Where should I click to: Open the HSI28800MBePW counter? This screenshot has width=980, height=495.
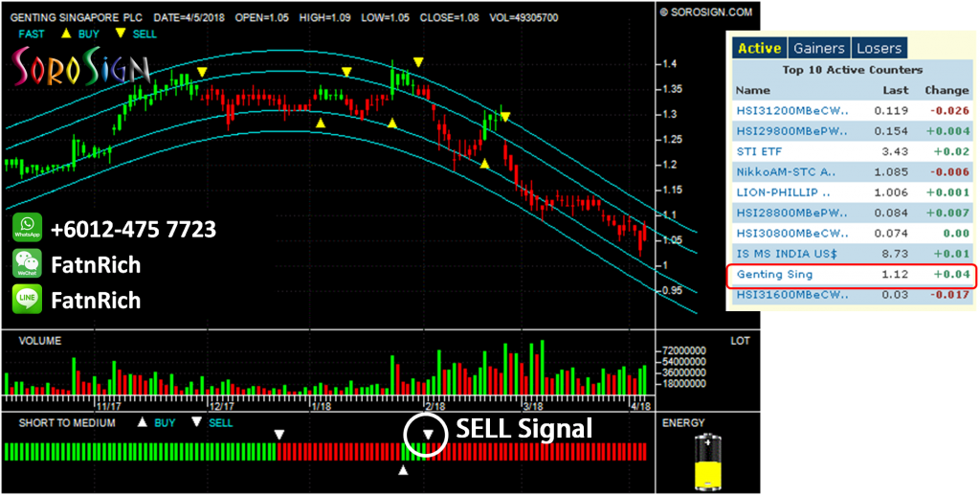[x=792, y=214]
